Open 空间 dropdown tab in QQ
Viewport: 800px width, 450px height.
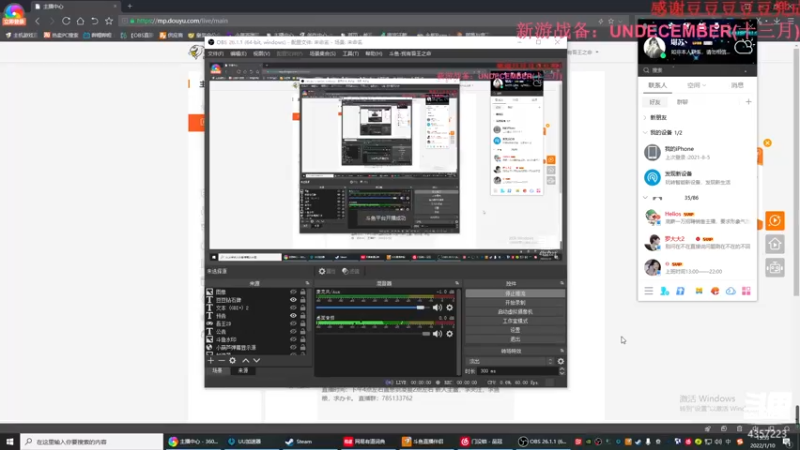point(696,85)
